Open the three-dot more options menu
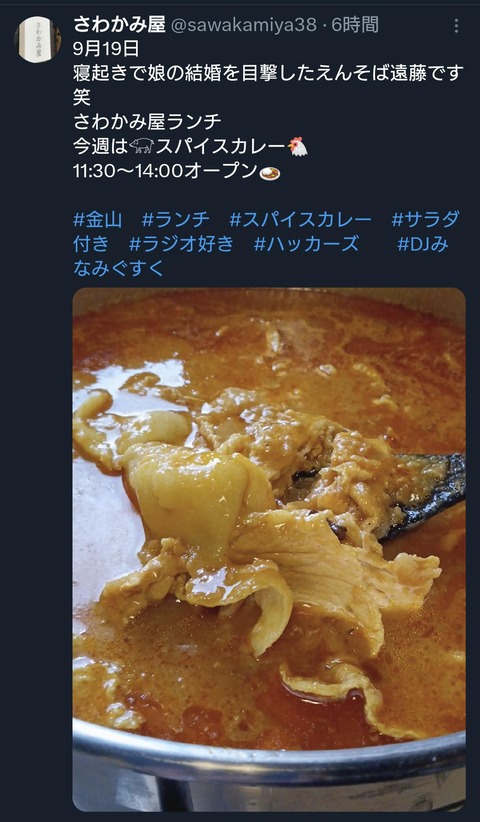480x822 pixels. [456, 25]
